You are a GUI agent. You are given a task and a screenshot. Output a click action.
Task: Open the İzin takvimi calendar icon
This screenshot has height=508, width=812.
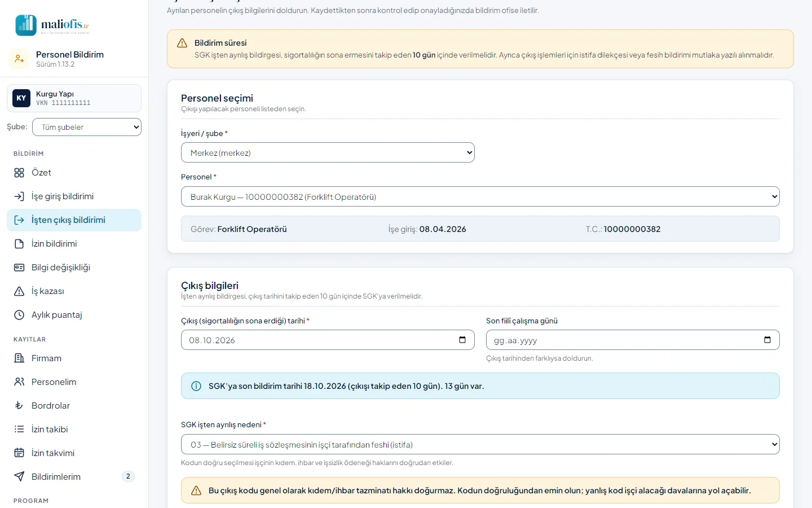(x=19, y=453)
